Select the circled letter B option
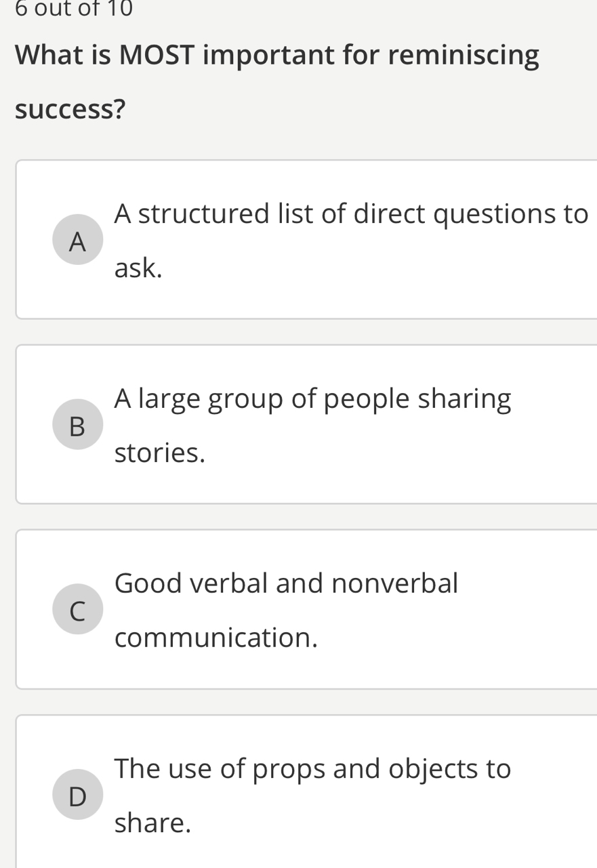Viewport: 597px width, 868px height. click(78, 425)
